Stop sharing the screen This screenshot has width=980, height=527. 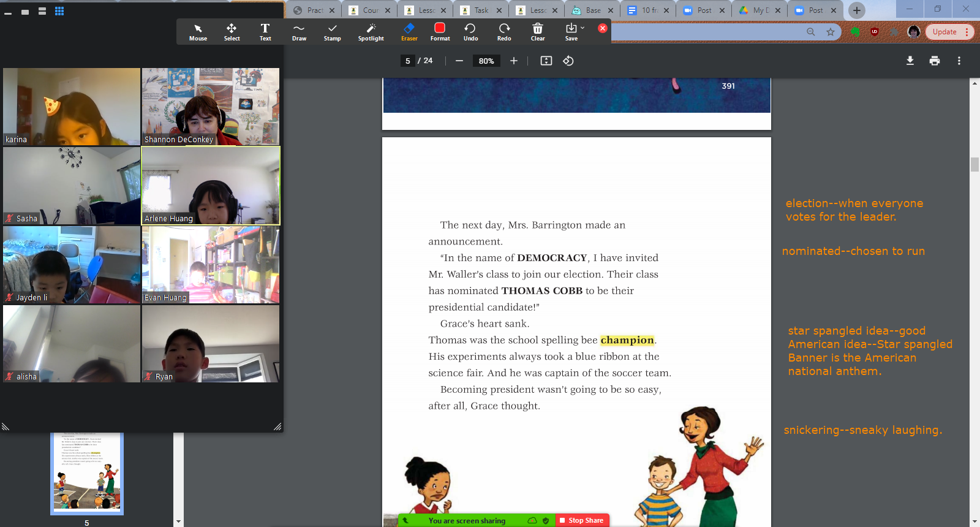coord(582,520)
